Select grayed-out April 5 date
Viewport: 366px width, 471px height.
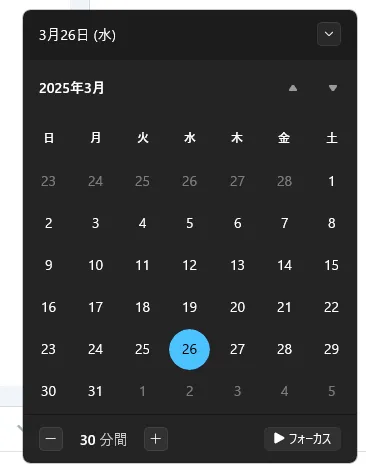331,391
